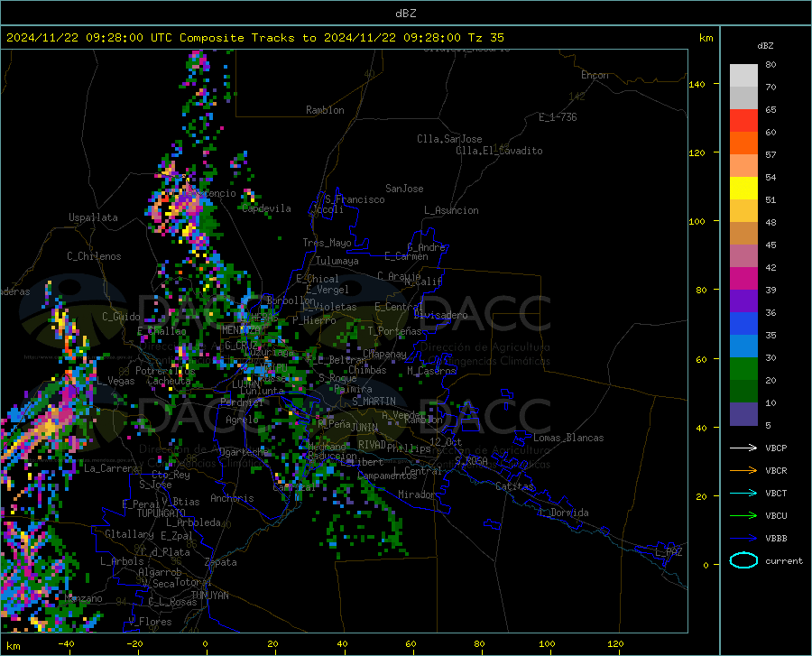Viewport: 812px width, 656px height.
Task: Click the 'Clla.El_Cavadito' map label
Action: click(499, 151)
